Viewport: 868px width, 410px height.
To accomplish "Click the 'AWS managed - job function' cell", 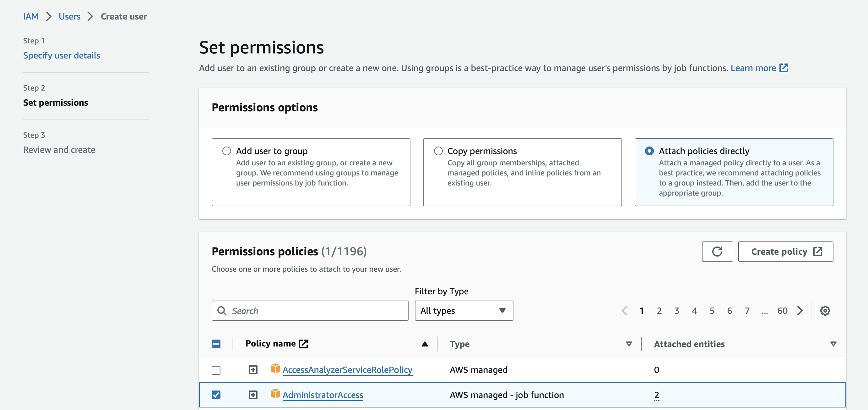I will click(x=507, y=395).
